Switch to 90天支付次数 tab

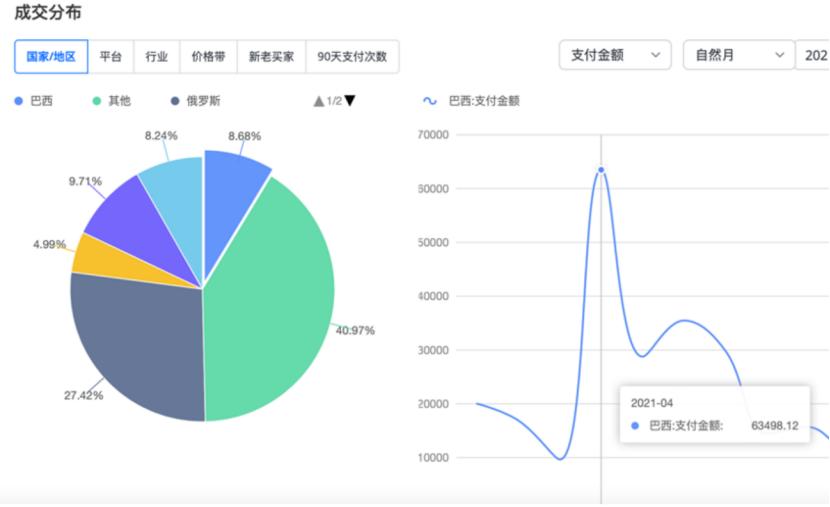(x=352, y=57)
